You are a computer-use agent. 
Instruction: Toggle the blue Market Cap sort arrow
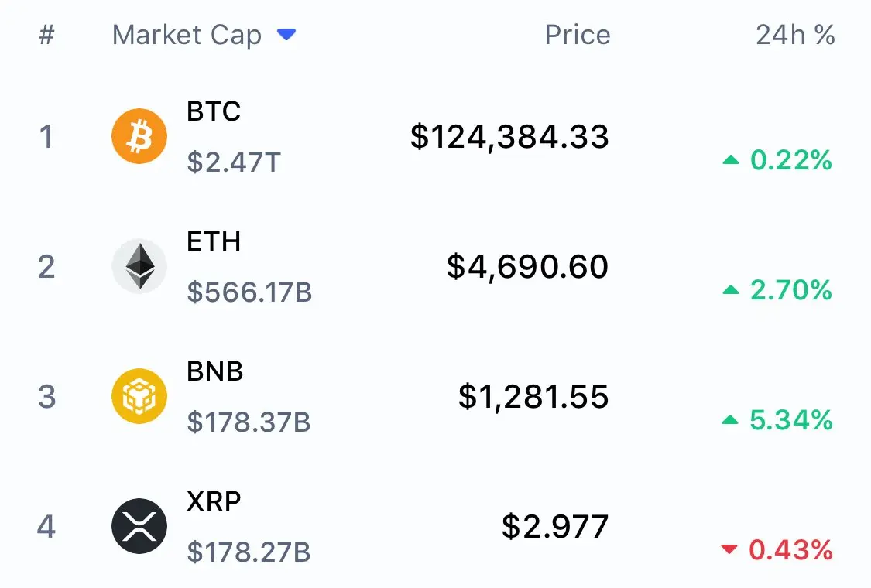(286, 35)
